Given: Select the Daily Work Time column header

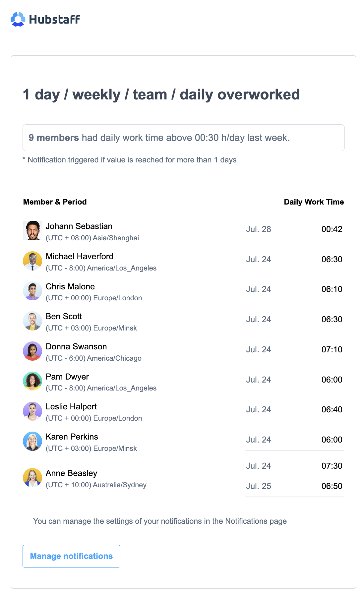Looking at the screenshot, I should (x=314, y=202).
